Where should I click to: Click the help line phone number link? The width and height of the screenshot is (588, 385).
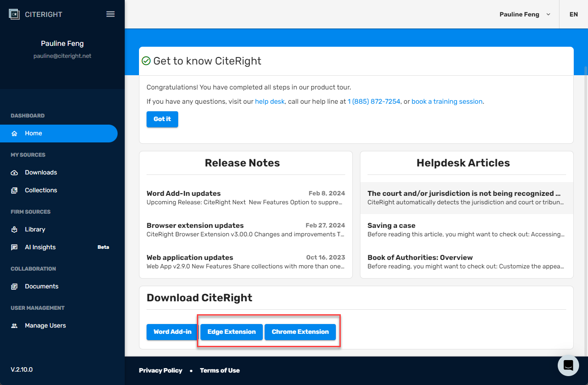(x=374, y=101)
